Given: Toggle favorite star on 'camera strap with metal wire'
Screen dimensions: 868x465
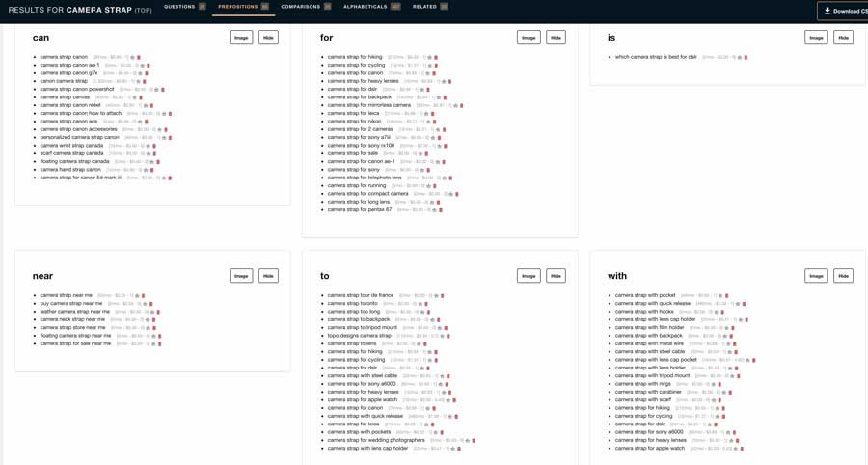Looking at the screenshot, I should 728,343.
